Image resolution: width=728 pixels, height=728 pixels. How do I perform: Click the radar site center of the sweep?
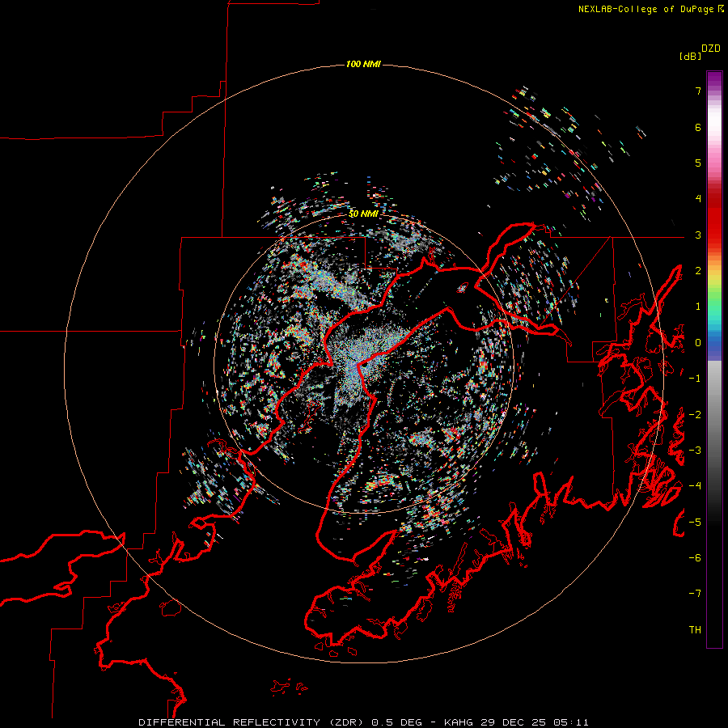click(x=363, y=365)
